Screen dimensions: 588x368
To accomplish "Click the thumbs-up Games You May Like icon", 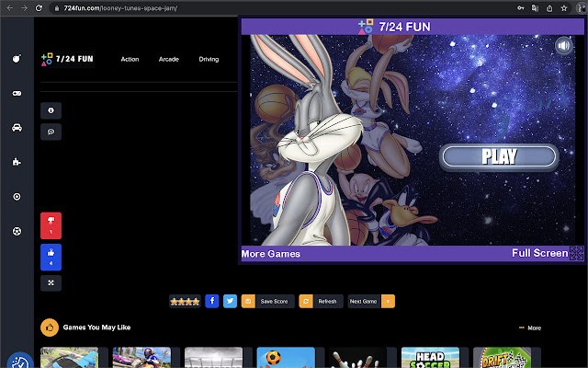I will click(x=50, y=328).
